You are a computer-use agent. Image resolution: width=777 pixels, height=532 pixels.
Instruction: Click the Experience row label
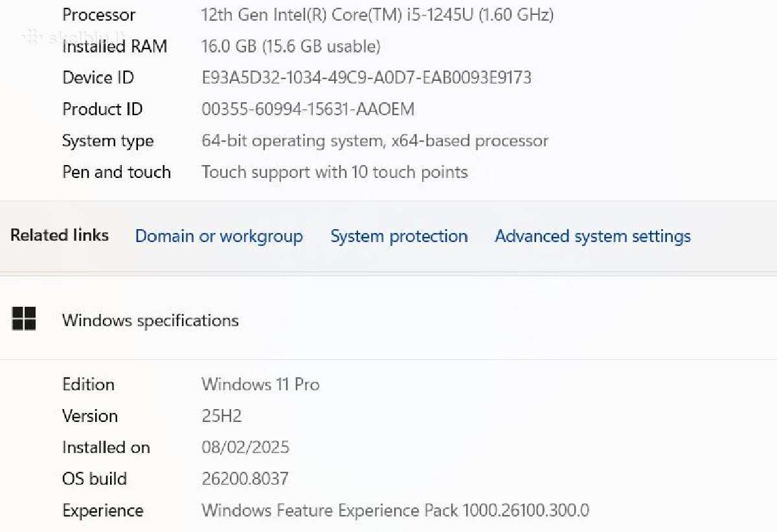tap(102, 511)
